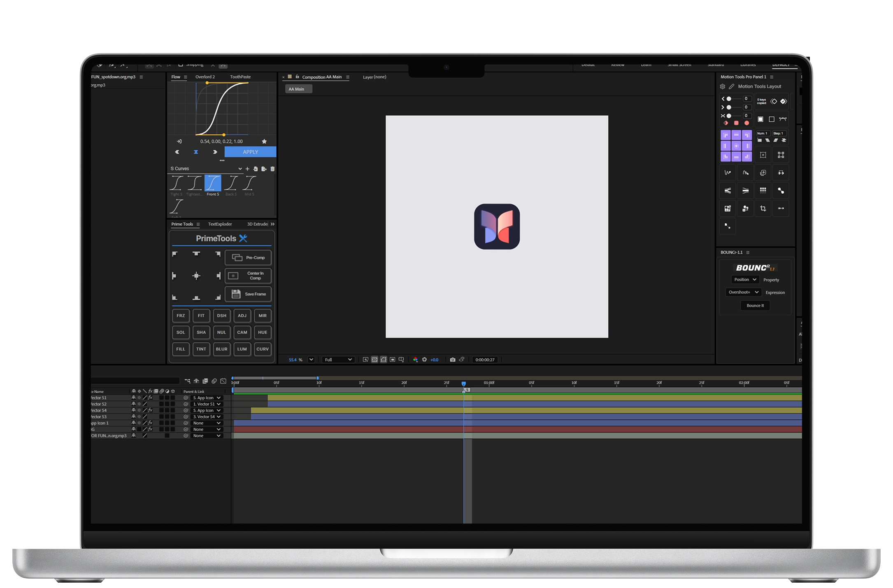Click the APPLY button in Flow
893x588 pixels.
click(250, 152)
